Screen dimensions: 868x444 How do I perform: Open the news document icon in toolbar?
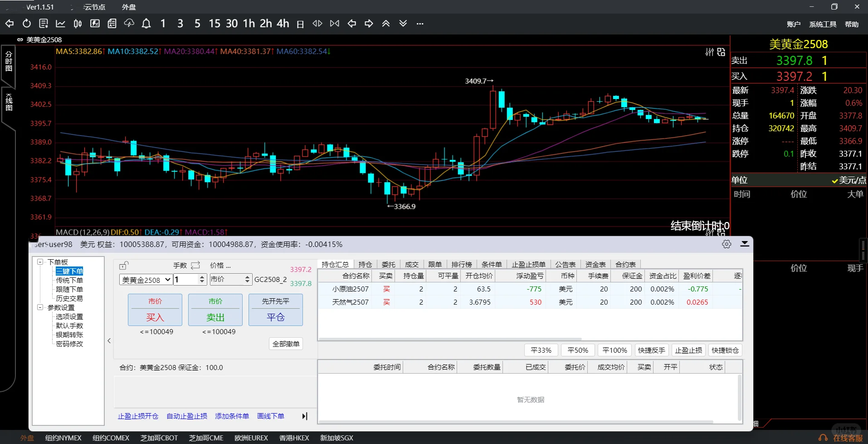pos(112,24)
